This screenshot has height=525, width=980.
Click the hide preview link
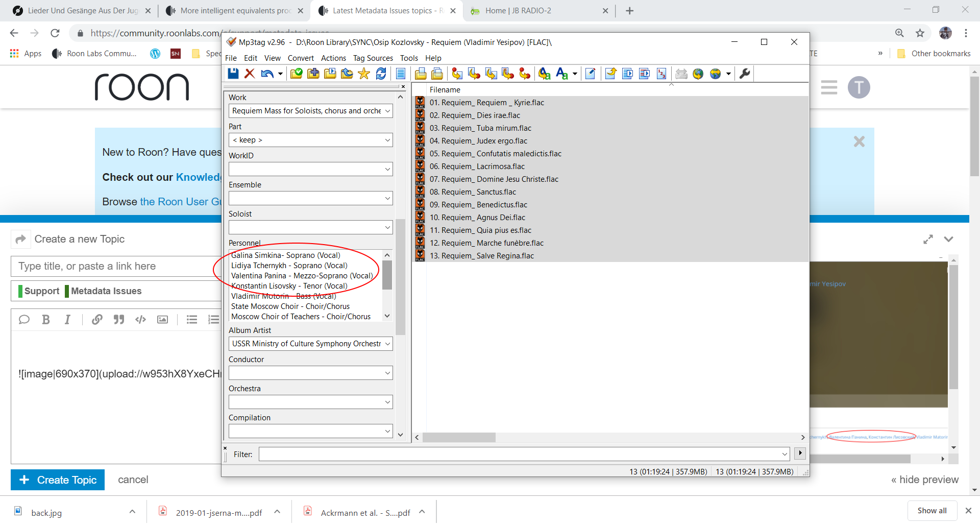pos(924,480)
